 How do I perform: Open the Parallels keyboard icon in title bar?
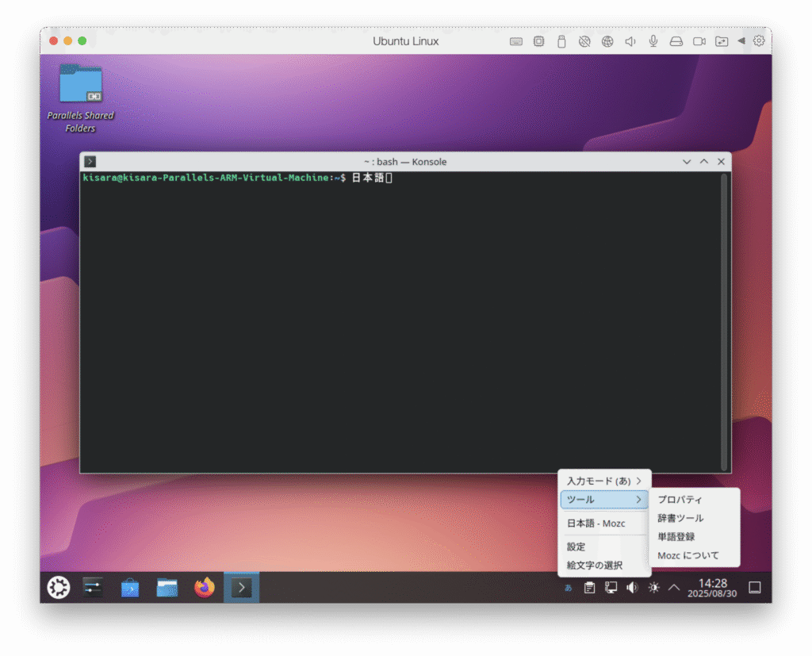tap(515, 41)
